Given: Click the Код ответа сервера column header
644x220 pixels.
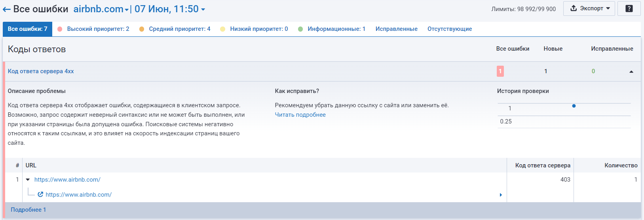Looking at the screenshot, I should click(543, 165).
